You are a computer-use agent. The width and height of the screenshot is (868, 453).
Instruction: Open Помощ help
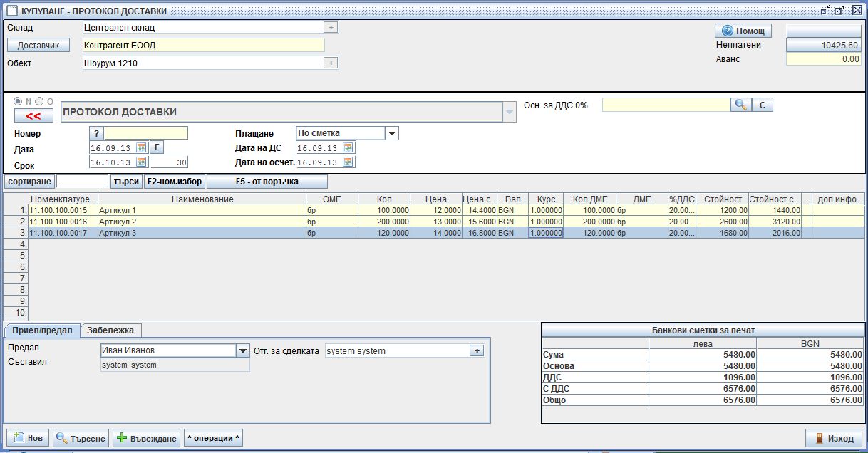(743, 31)
